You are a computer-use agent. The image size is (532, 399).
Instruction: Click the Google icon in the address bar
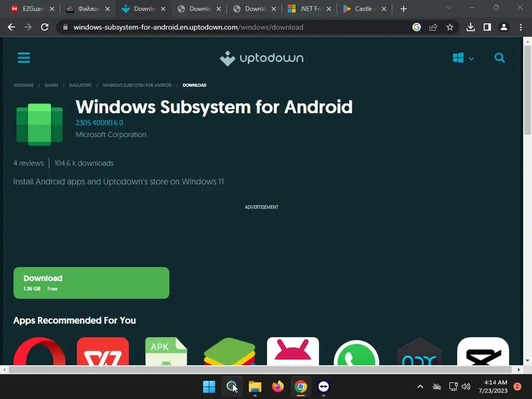coord(416,27)
